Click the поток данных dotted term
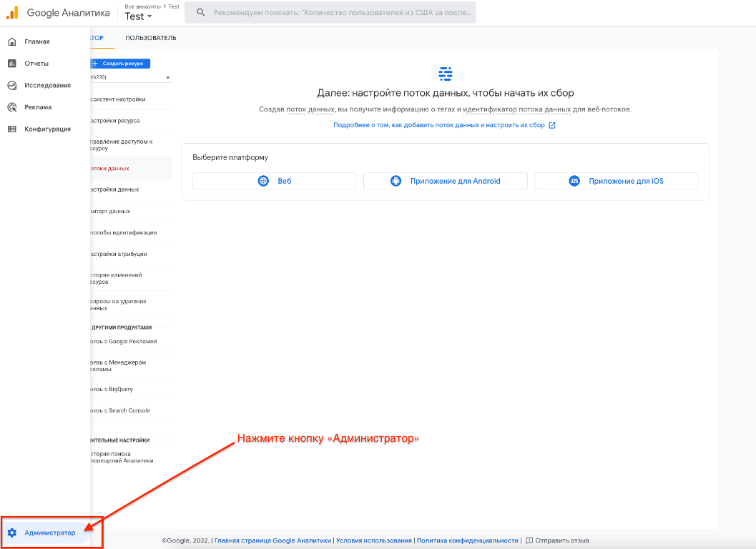 tap(310, 109)
